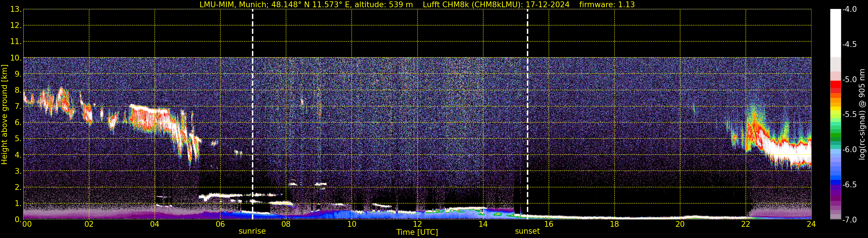The width and height of the screenshot is (868, 238).
Task: Click the dashed white sunrise line
Action: [252, 115]
